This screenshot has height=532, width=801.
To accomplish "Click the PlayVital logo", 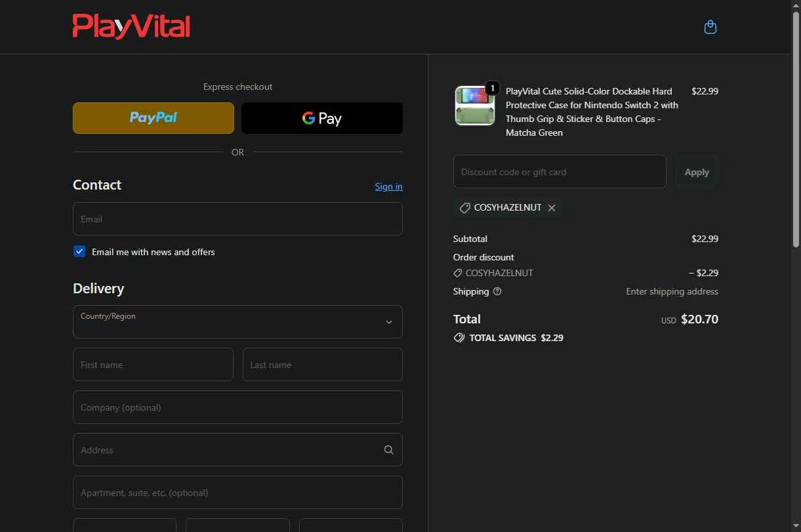I will [131, 27].
